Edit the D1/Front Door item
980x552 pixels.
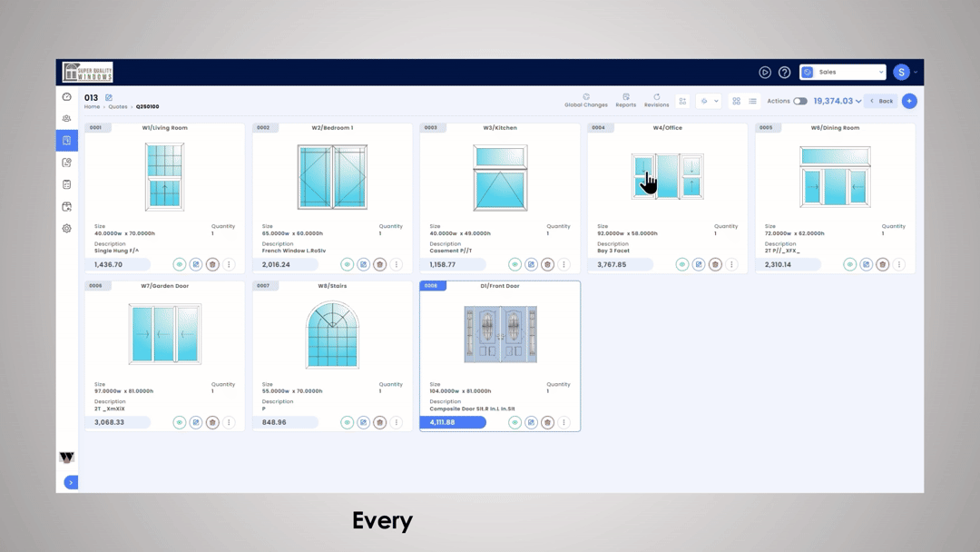pos(531,422)
